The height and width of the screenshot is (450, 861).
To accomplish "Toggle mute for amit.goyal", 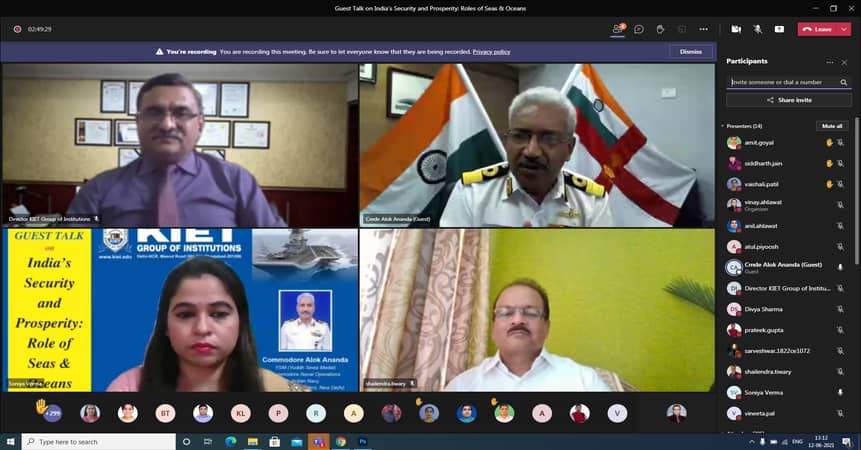I will (x=840, y=143).
